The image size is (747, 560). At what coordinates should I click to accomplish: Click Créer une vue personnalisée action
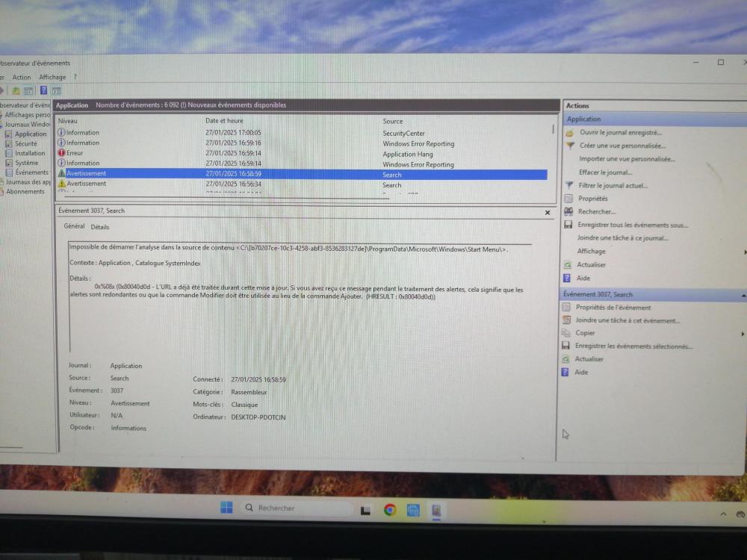click(x=622, y=146)
